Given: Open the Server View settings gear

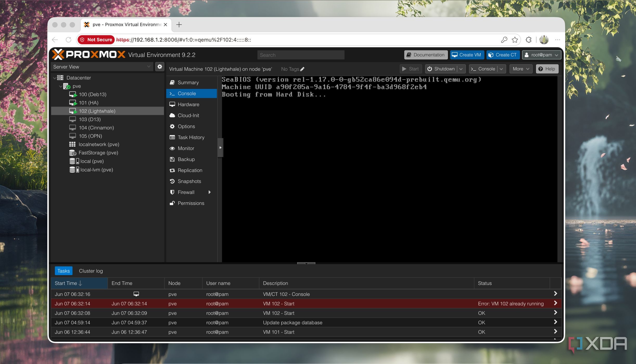Looking at the screenshot, I should (x=160, y=67).
